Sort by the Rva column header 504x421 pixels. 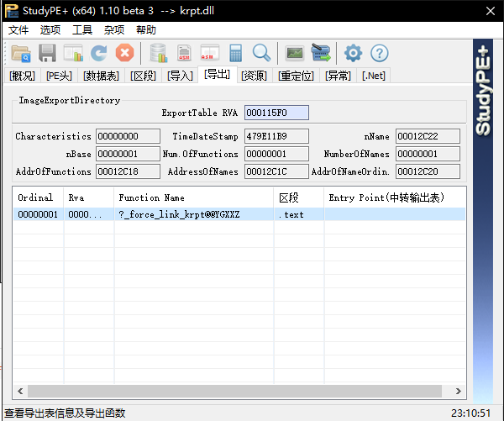click(89, 197)
